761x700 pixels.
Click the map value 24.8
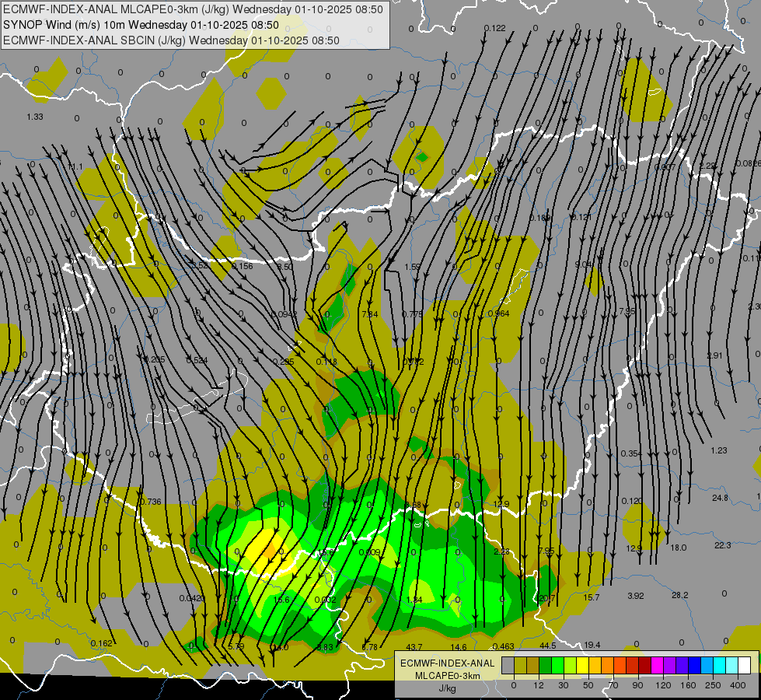tap(721, 498)
